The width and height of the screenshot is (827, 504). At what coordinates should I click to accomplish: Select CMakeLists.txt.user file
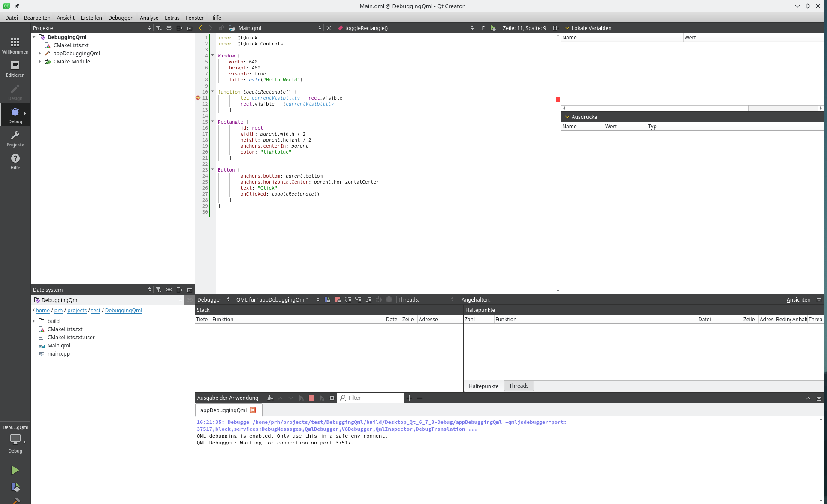point(71,337)
